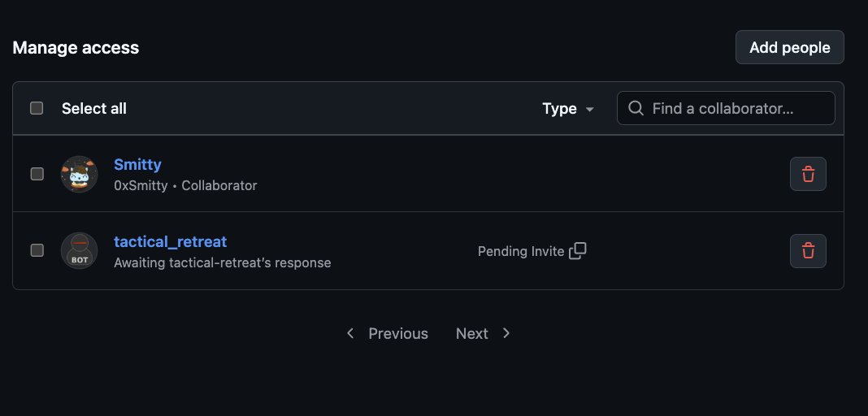868x416 pixels.
Task: Open tactical_retreat bot avatar
Action: point(79,250)
